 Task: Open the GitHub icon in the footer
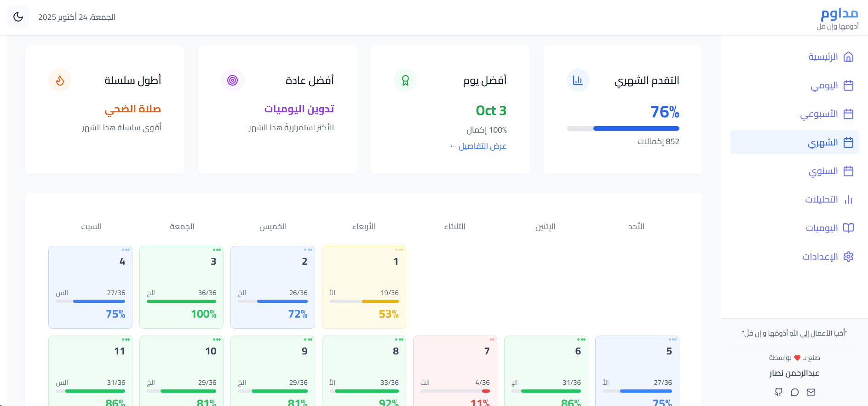coord(779,392)
